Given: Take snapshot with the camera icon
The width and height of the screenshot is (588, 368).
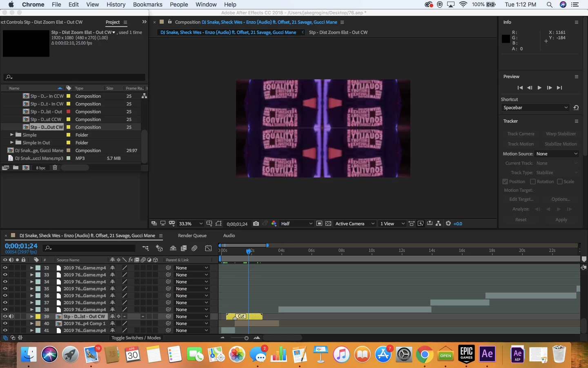Looking at the screenshot, I should [x=256, y=224].
